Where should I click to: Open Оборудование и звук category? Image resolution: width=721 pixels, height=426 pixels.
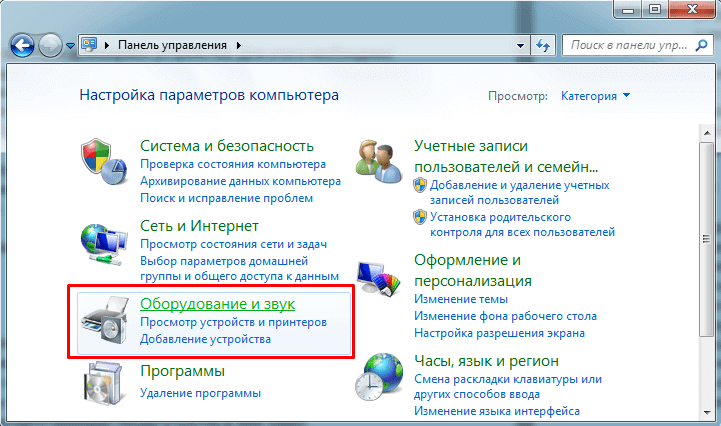click(217, 304)
